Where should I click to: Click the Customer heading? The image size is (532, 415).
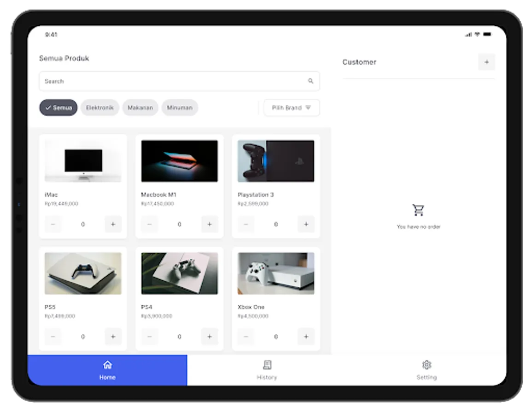pyautogui.click(x=359, y=62)
